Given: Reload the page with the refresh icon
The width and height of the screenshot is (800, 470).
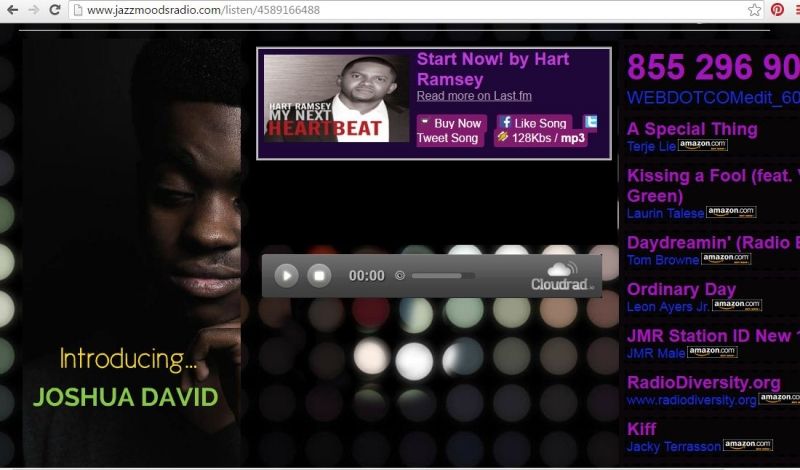Looking at the screenshot, I should [55, 10].
